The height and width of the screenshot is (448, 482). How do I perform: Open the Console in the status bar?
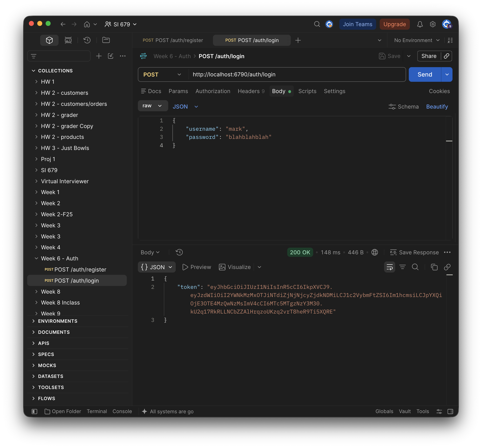click(122, 411)
